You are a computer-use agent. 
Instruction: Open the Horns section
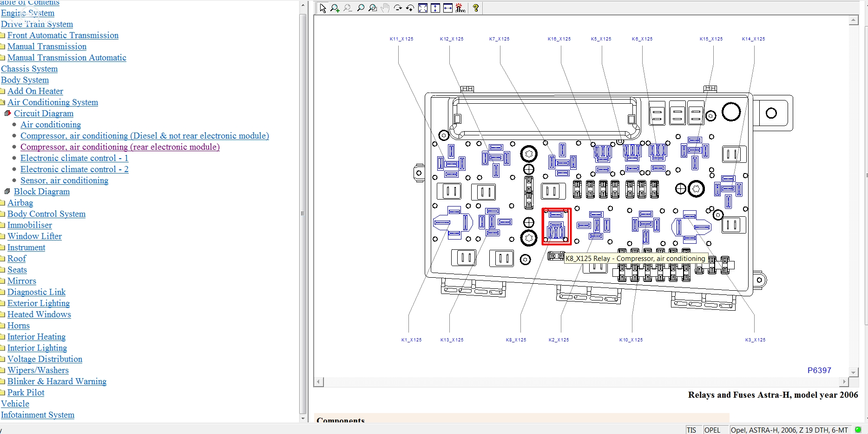click(19, 326)
